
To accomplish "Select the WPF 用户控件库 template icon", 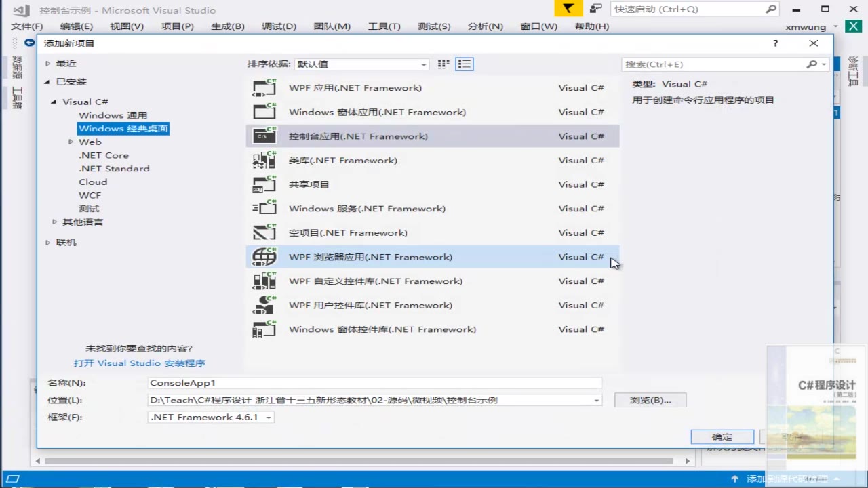I will [264, 305].
